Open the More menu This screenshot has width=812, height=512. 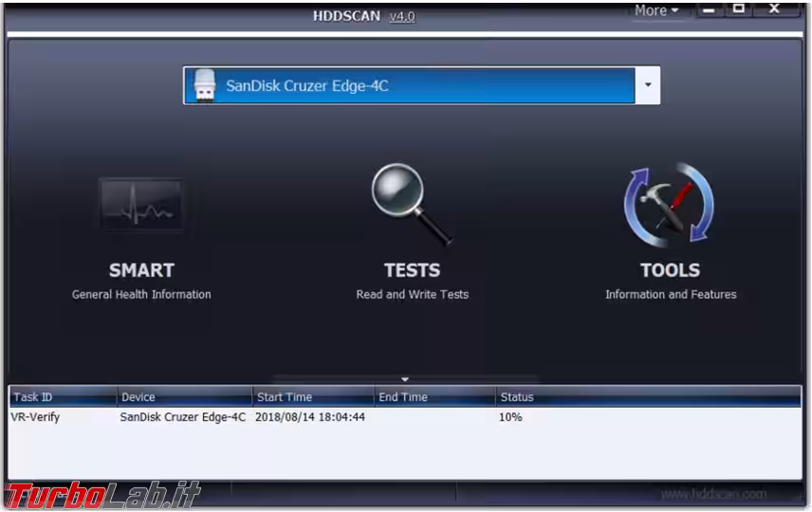click(656, 10)
